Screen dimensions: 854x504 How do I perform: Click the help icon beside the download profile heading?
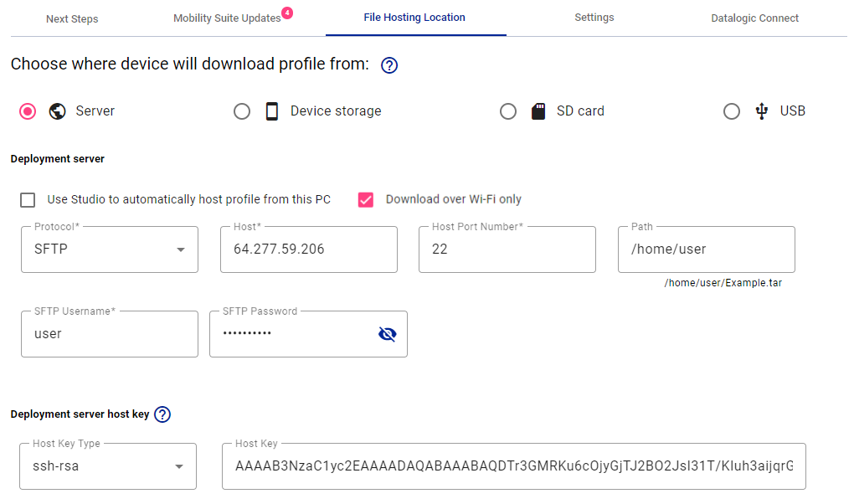click(388, 65)
